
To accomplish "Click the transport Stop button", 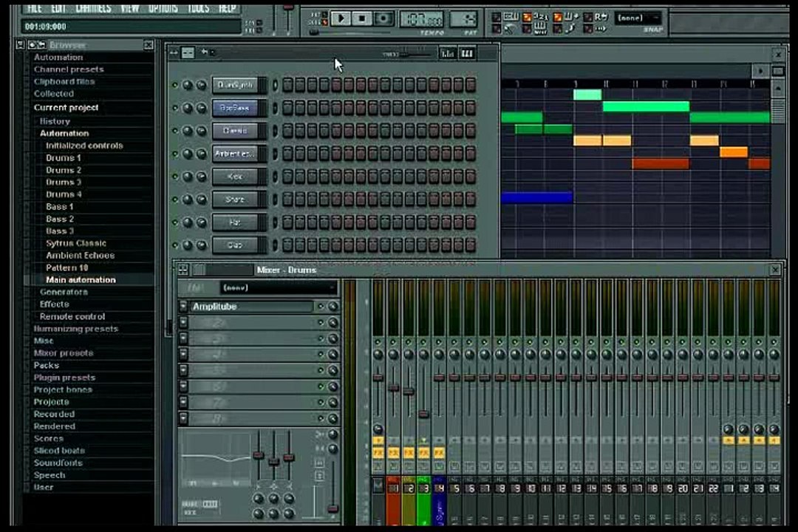I will click(x=362, y=18).
